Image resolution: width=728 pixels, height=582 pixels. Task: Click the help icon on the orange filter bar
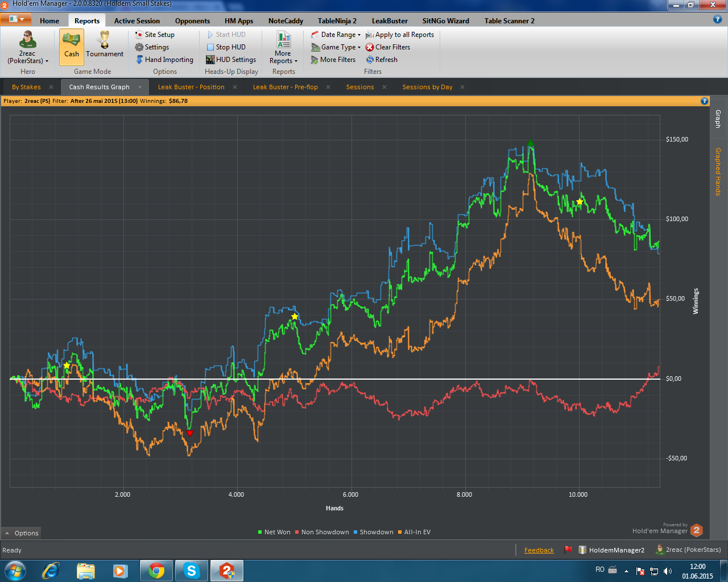705,101
